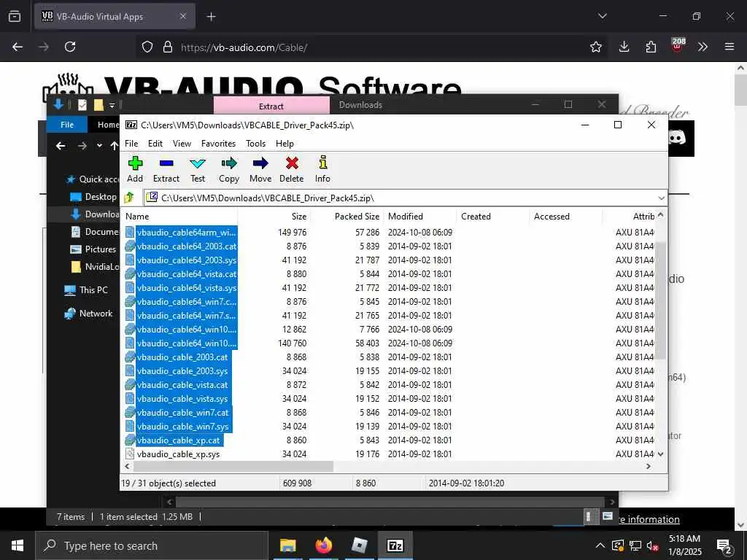Select Pictures in Explorer sidebar
Screen dimensions: 747x560
point(94,249)
